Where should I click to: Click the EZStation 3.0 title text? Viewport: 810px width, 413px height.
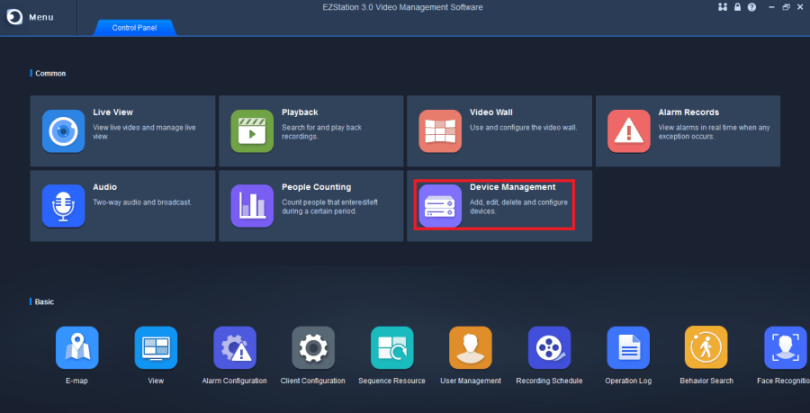point(401,7)
